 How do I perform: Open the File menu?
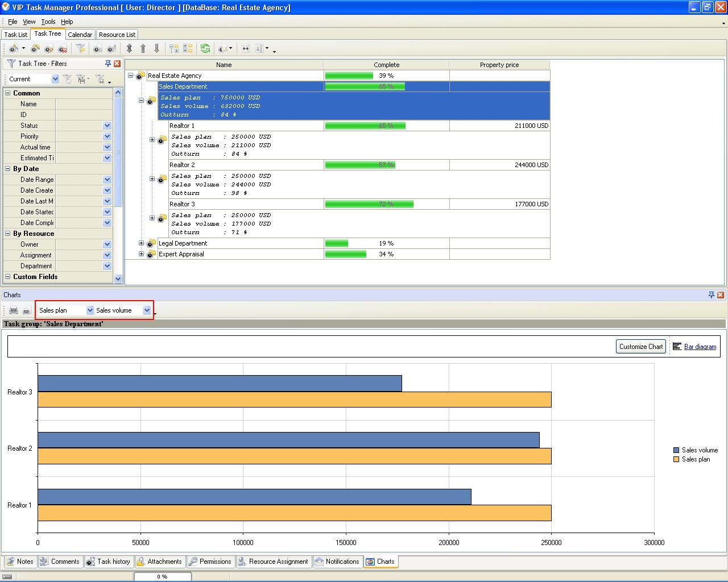tap(13, 22)
